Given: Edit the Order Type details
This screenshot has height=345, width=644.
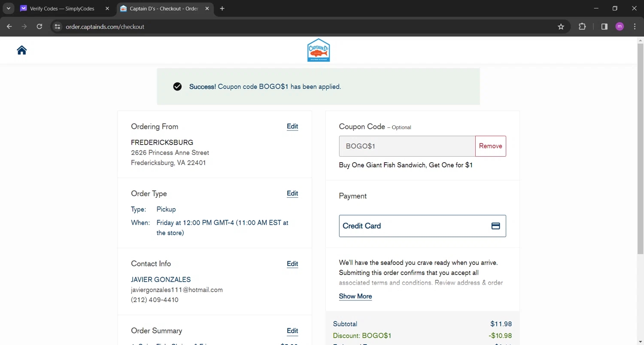Looking at the screenshot, I should pyautogui.click(x=292, y=194).
